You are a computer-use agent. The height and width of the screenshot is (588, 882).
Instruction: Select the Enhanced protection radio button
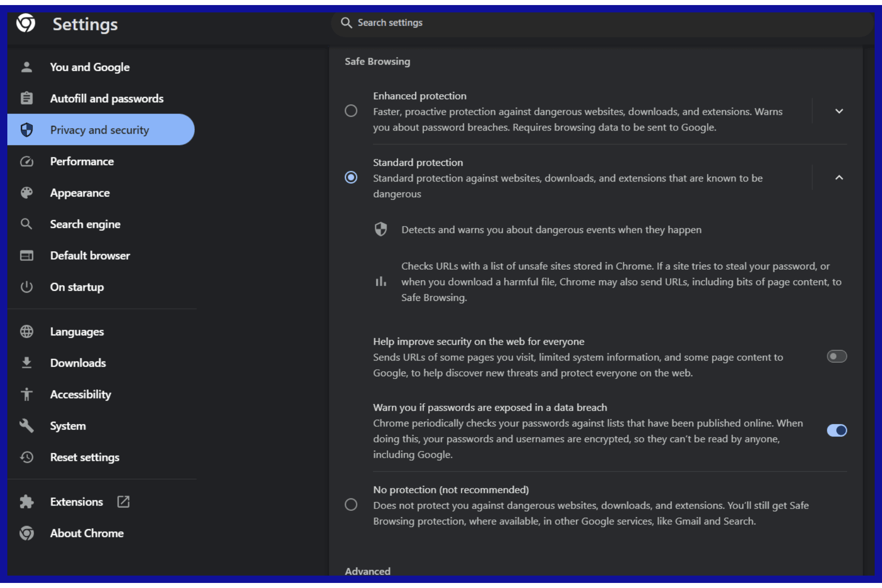[x=351, y=111]
